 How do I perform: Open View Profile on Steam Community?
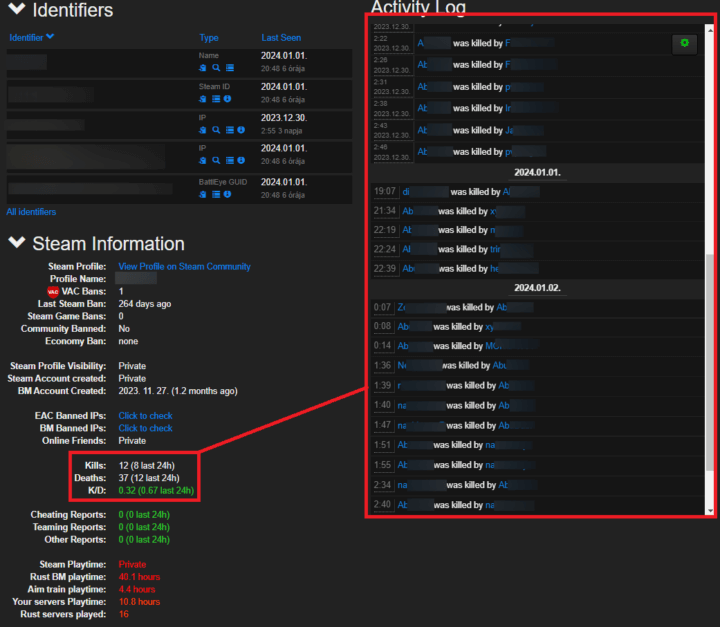pyautogui.click(x=184, y=266)
